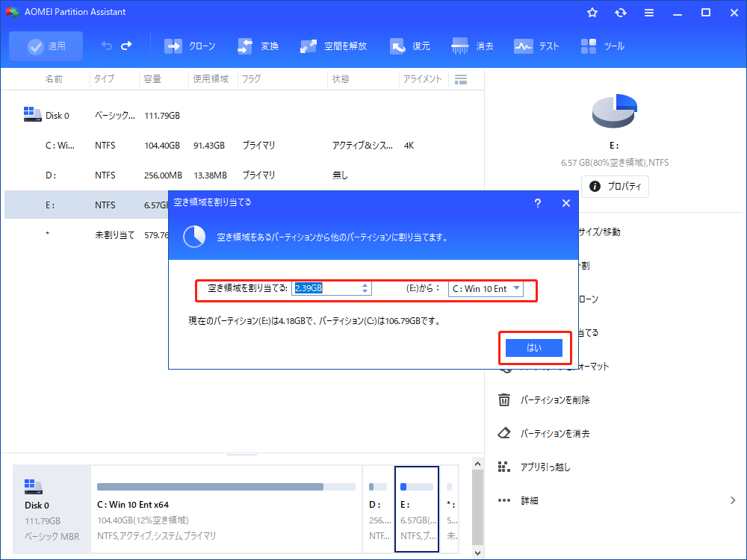
Task: Open the Tools (ツール) menu
Action: (602, 46)
